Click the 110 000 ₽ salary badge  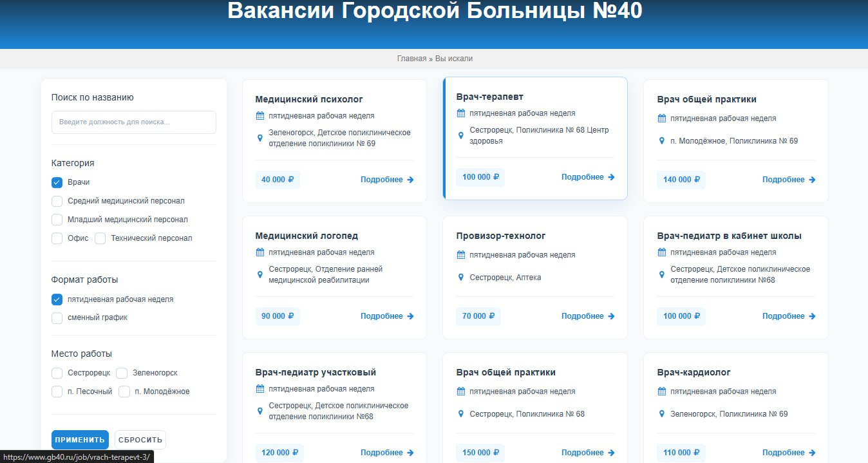[681, 453]
